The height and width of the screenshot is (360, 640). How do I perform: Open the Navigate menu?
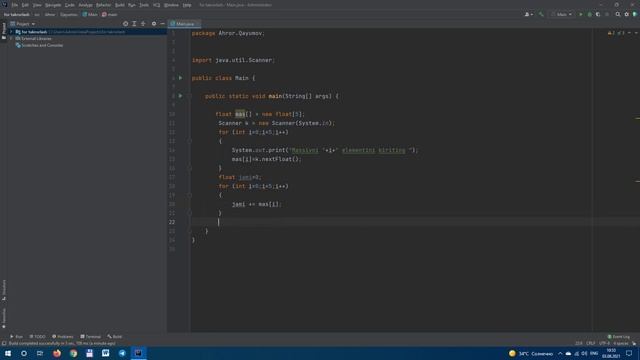coord(53,5)
